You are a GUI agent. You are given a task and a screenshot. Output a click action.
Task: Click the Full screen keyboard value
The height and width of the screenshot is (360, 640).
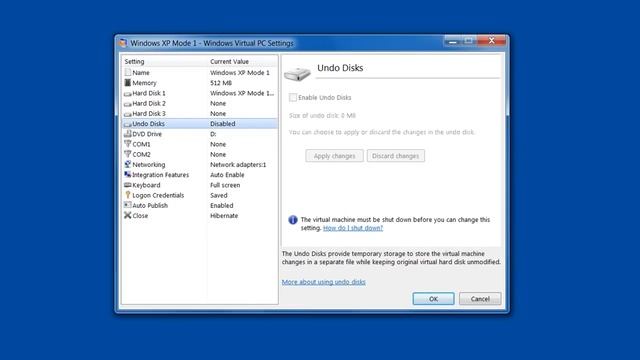[x=225, y=185]
